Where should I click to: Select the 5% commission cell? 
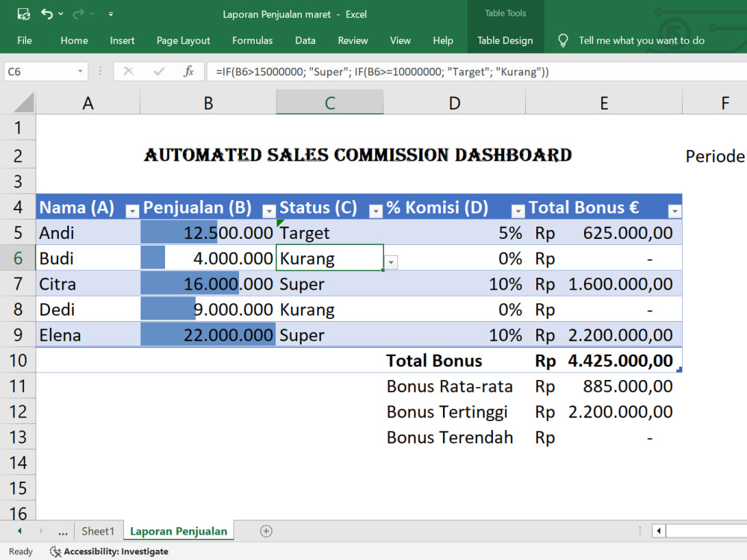pyautogui.click(x=454, y=232)
